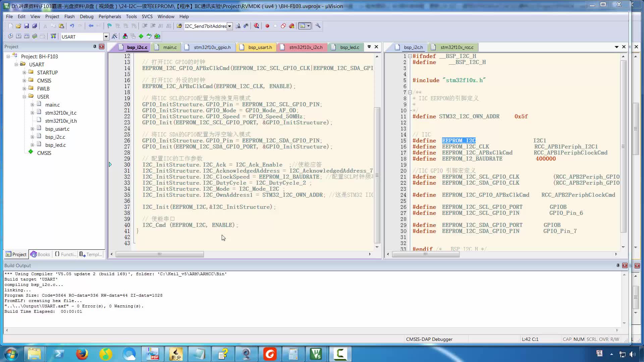This screenshot has width=644, height=362.
Task: Navigate backwards with blue arrow icon
Action: point(91,26)
